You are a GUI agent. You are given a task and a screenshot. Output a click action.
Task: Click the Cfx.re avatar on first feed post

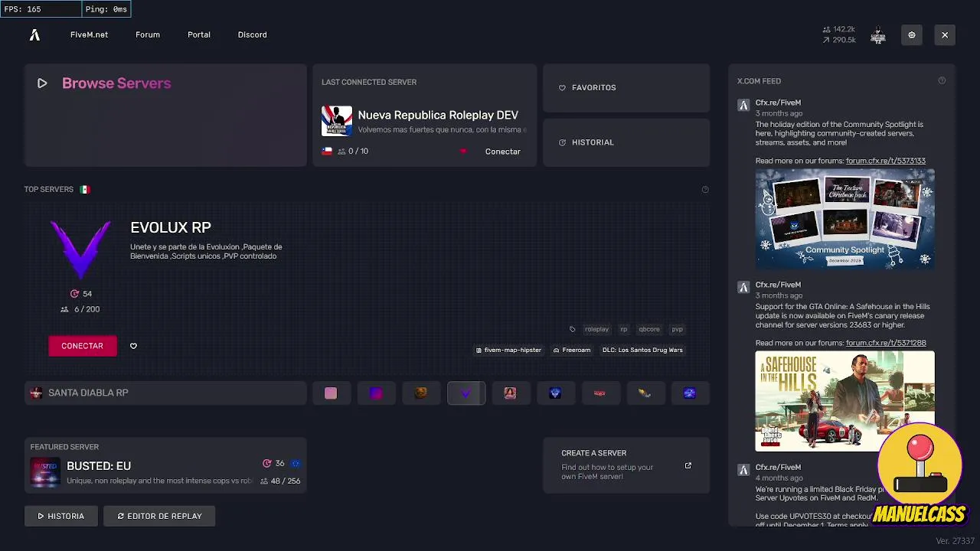(743, 106)
